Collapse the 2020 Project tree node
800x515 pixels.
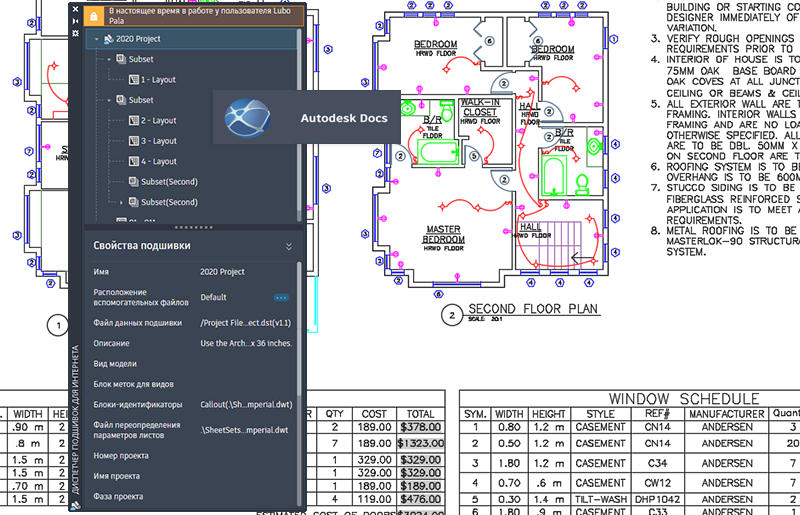pos(96,39)
